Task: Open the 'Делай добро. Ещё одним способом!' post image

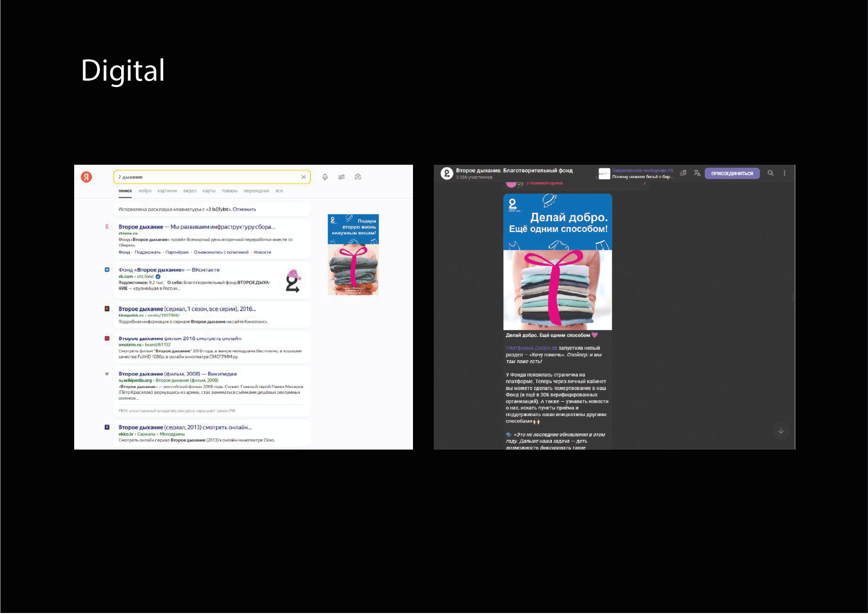Action: 558,262
